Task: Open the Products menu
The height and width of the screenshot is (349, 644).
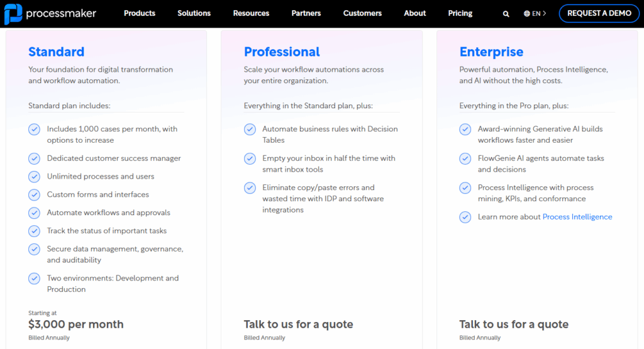Action: pos(139,13)
